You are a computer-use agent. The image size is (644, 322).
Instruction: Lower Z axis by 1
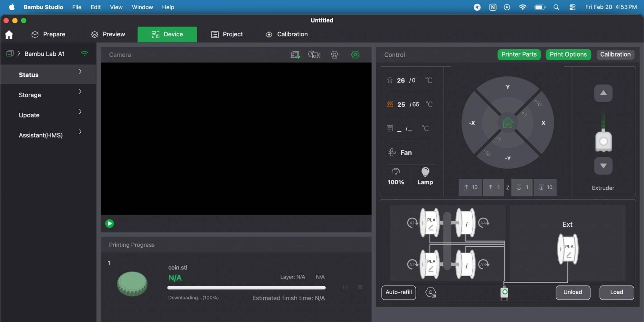click(x=522, y=187)
